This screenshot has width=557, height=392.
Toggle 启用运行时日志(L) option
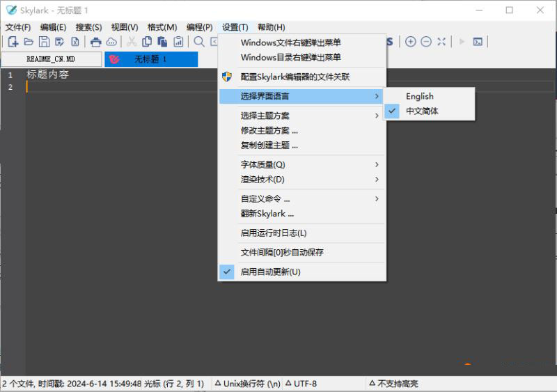tap(302, 233)
